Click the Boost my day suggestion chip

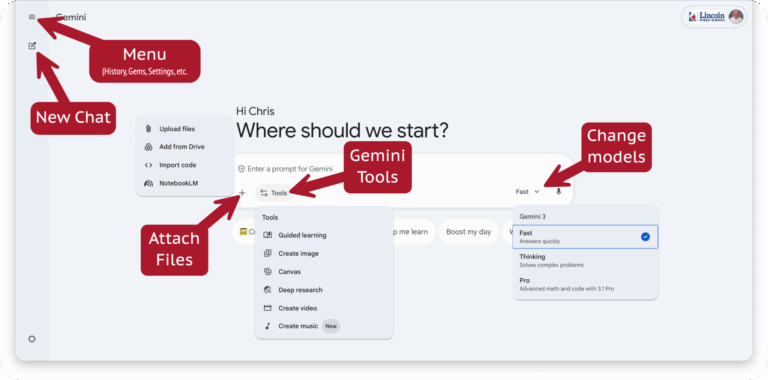469,232
